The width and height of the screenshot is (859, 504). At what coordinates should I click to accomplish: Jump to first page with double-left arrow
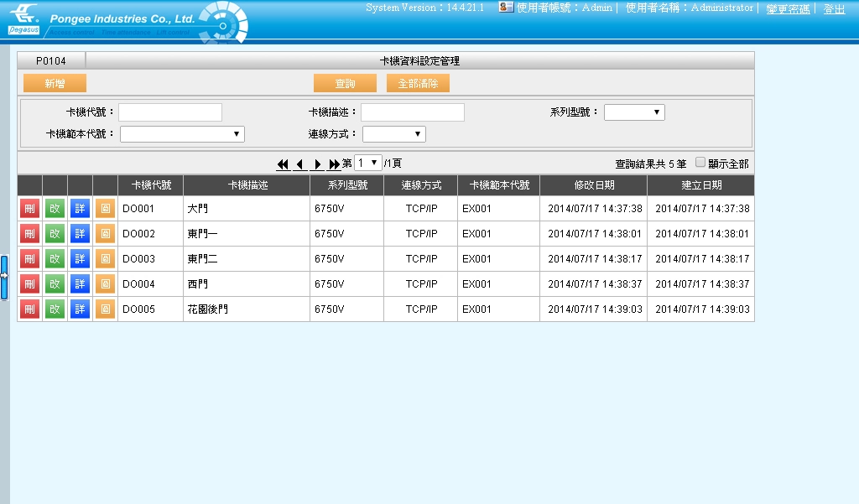285,163
